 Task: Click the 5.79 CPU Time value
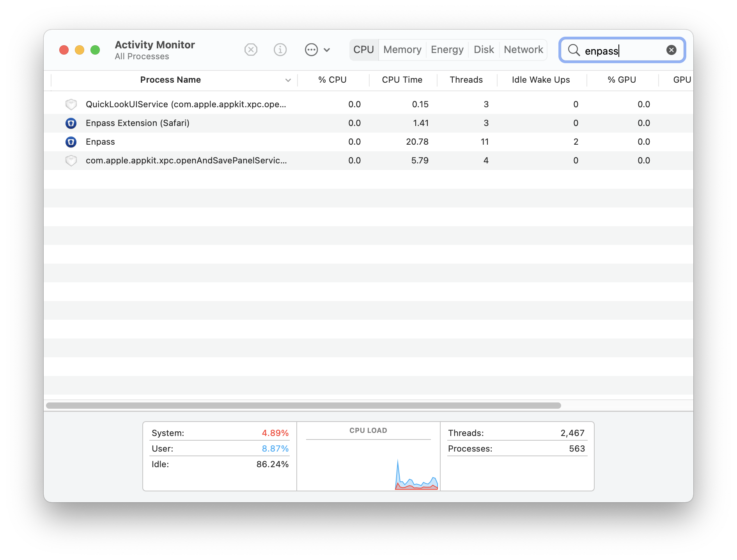pyautogui.click(x=420, y=161)
